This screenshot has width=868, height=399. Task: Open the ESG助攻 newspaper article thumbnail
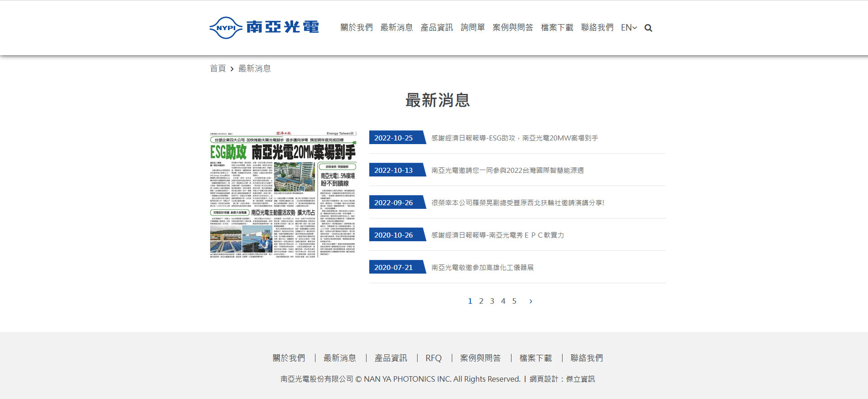(283, 195)
